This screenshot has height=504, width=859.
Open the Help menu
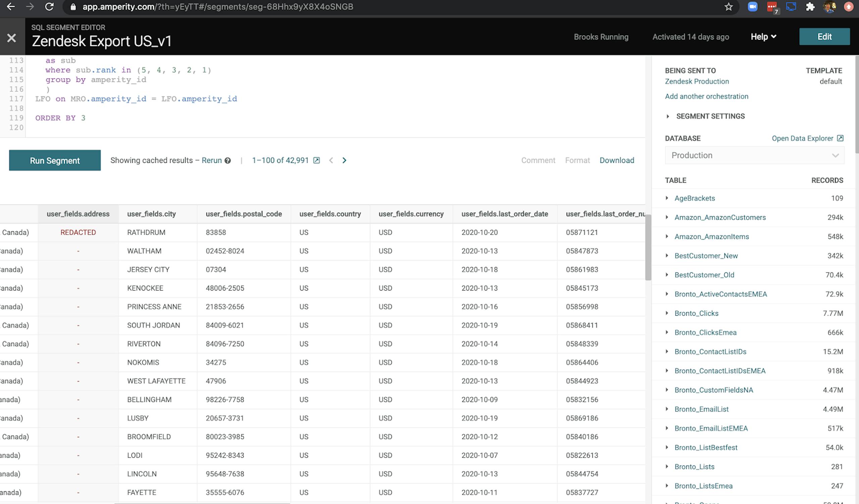click(x=763, y=37)
